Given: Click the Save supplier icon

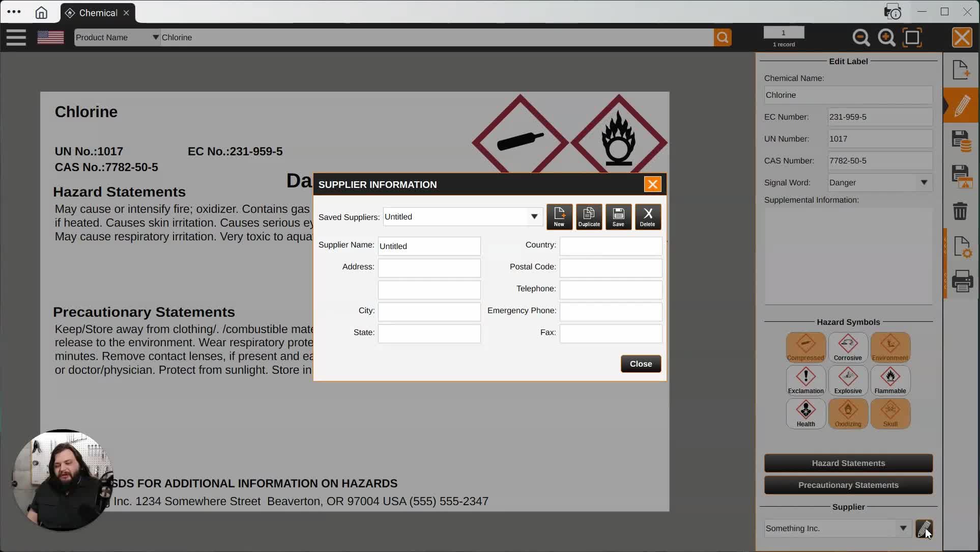Looking at the screenshot, I should (x=618, y=217).
